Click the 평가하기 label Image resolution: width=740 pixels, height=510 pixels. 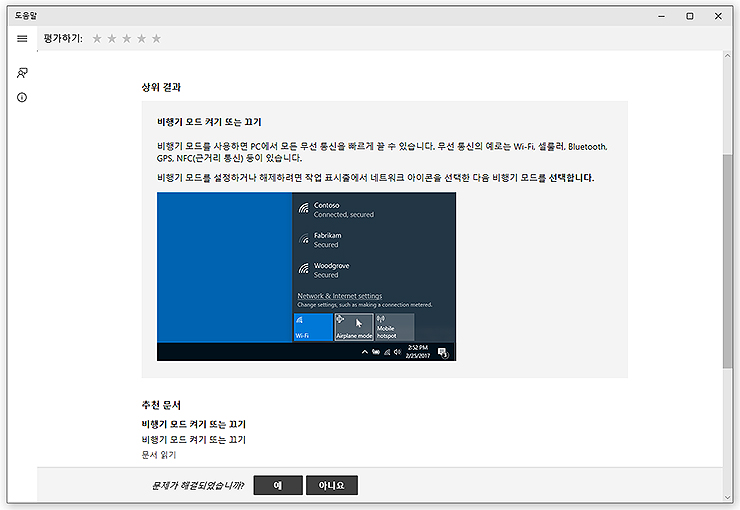tap(63, 39)
